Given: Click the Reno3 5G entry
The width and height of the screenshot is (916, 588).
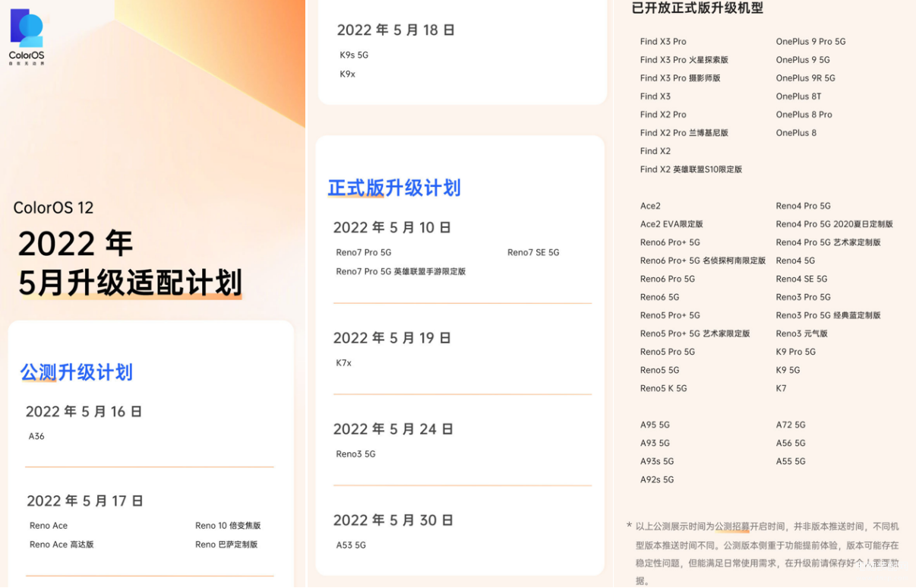Looking at the screenshot, I should tap(355, 454).
